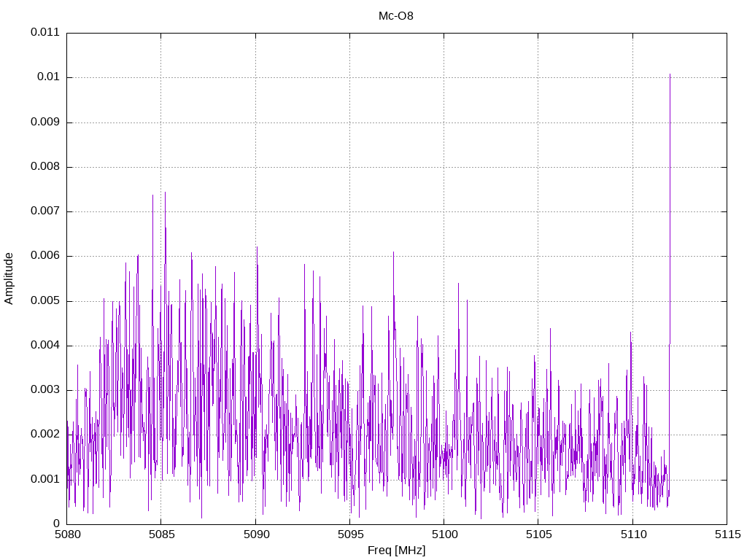Select the 5100 frequency tick label
The height and width of the screenshot is (560, 747).
[444, 534]
